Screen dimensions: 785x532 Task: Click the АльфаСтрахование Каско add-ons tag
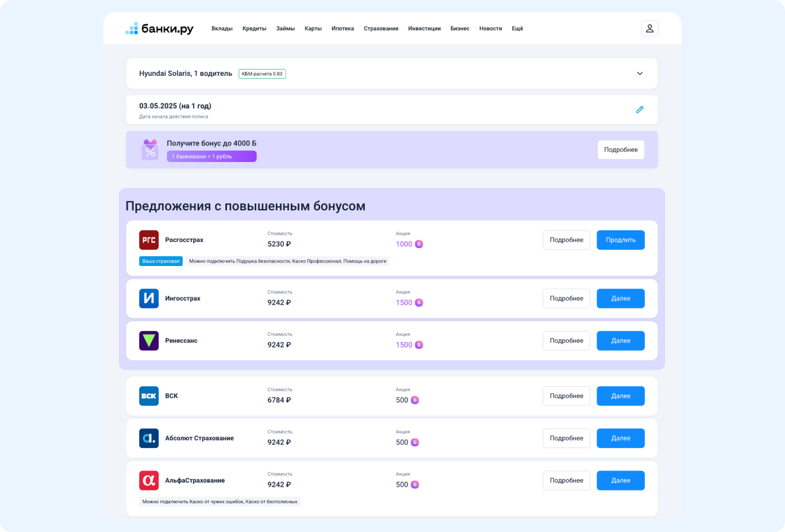tap(220, 502)
